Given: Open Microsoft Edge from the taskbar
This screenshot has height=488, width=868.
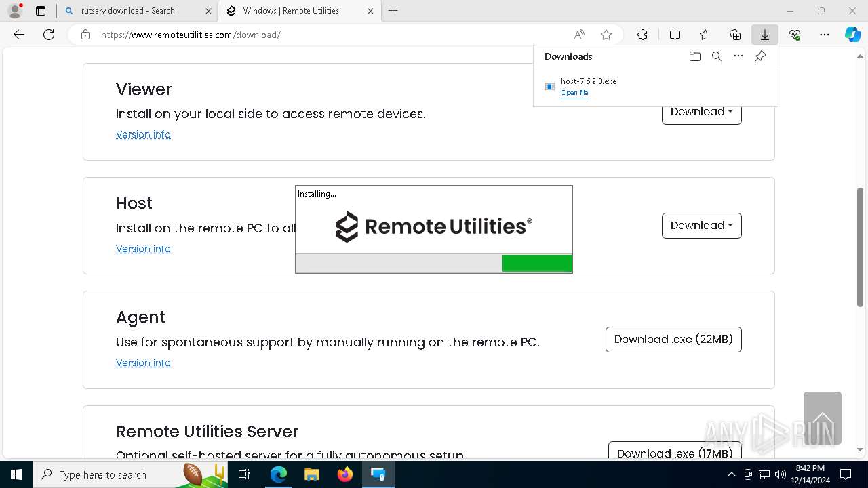Looking at the screenshot, I should click(279, 474).
